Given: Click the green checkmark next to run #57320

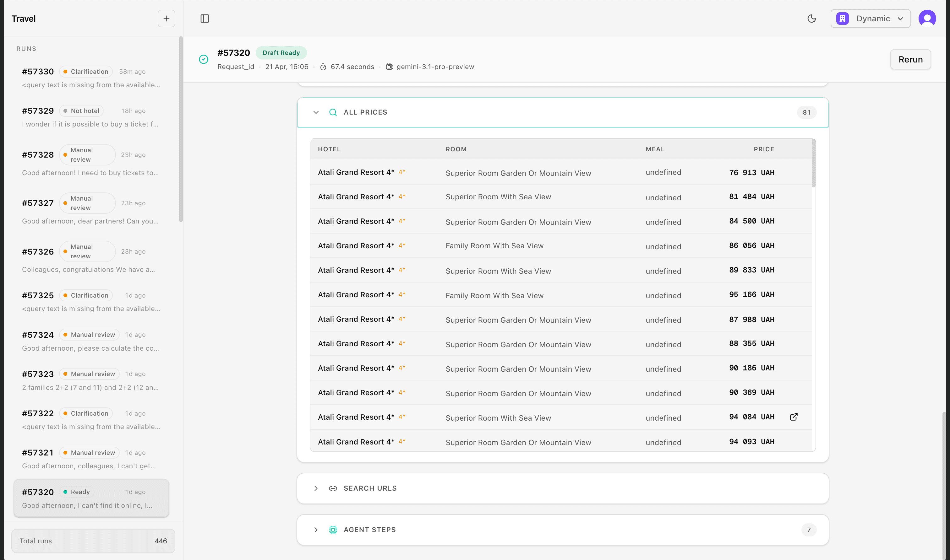Looking at the screenshot, I should pyautogui.click(x=204, y=59).
